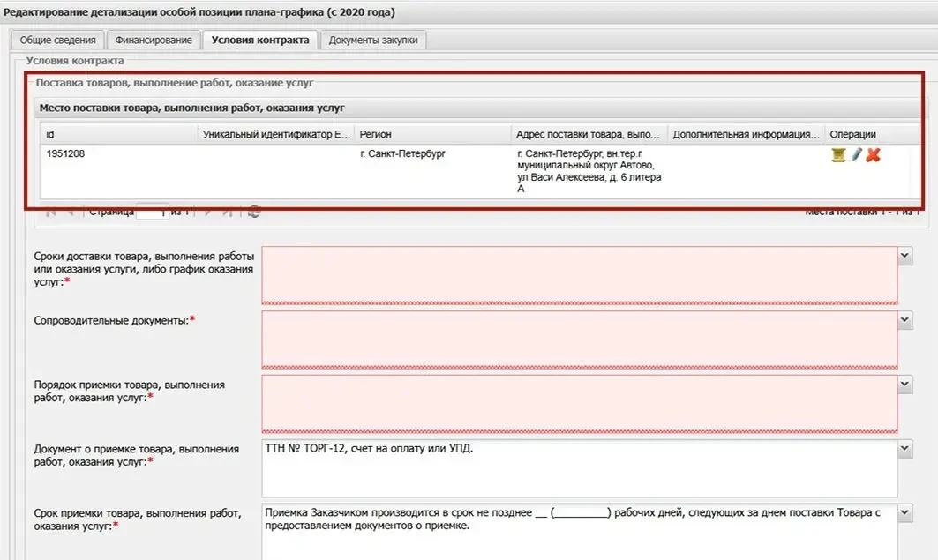Click the Уникальный идентификатор column header
The image size is (938, 560).
pos(276,134)
